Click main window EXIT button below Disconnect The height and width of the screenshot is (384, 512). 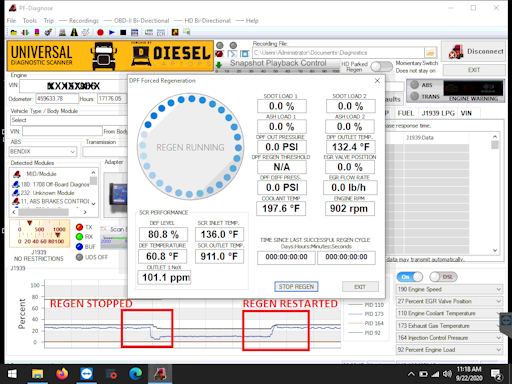474,70
